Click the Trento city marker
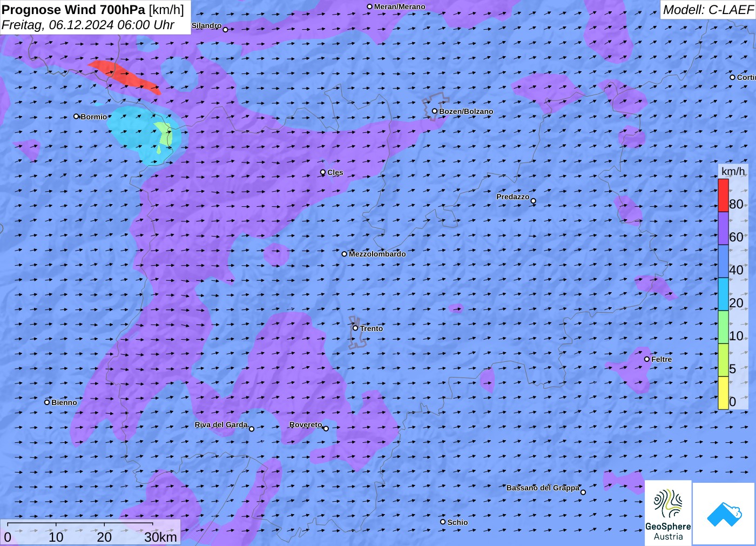This screenshot has height=546, width=756. point(355,328)
